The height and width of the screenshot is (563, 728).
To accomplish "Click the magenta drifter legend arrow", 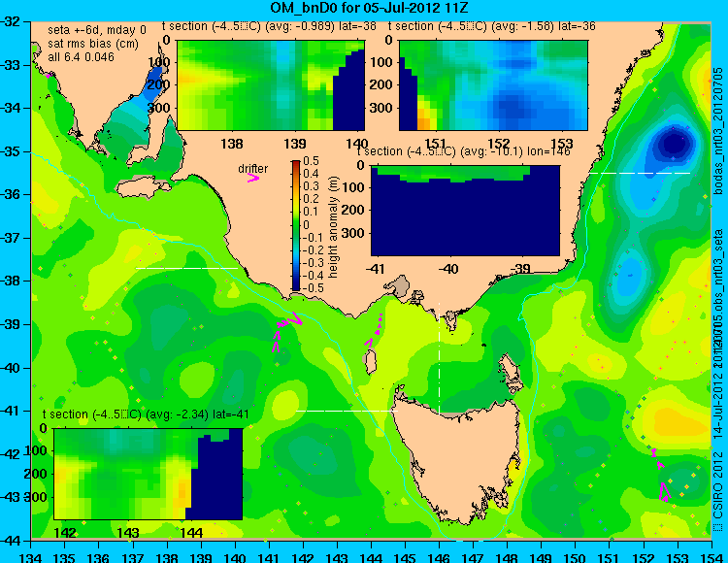I will [253, 178].
